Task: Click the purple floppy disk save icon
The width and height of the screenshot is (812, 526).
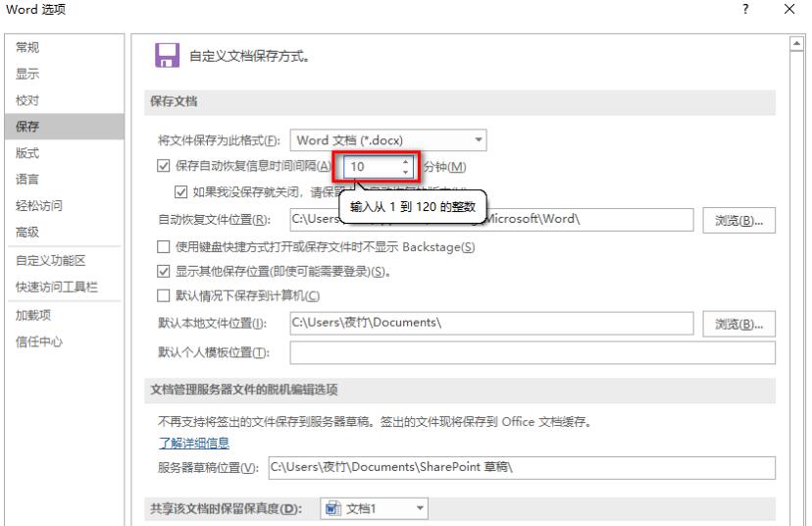Action: click(x=167, y=56)
